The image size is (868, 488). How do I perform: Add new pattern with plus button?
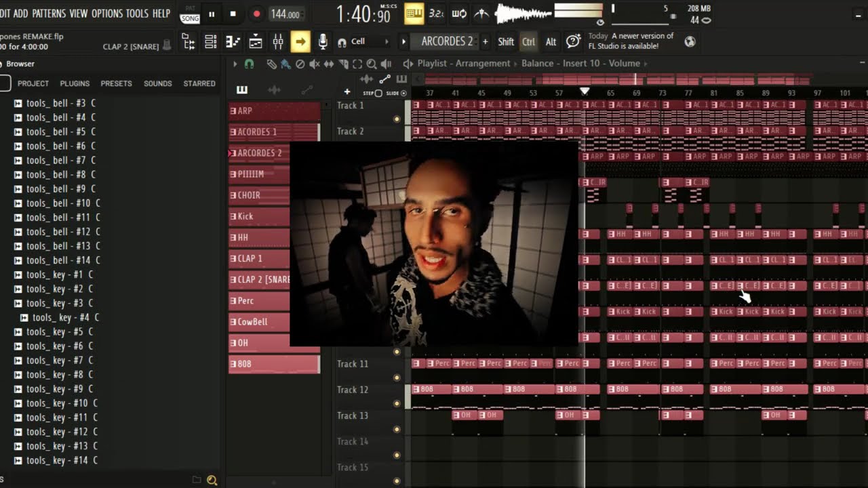click(485, 41)
